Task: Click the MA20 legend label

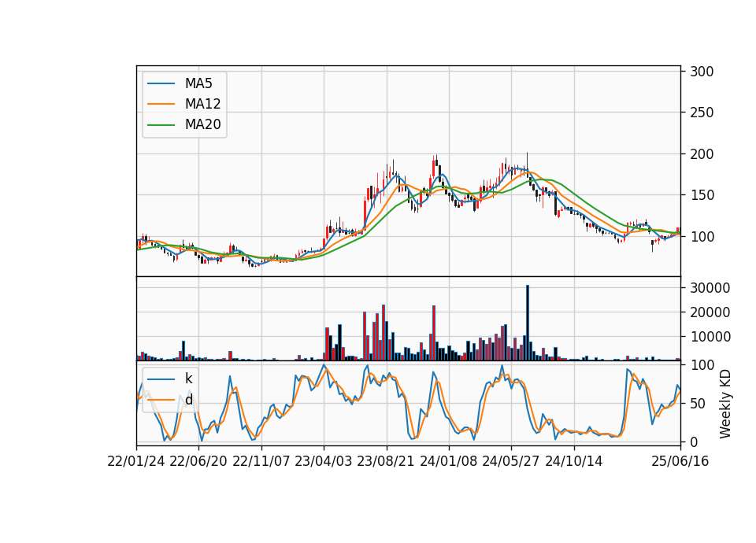Action: (x=202, y=124)
